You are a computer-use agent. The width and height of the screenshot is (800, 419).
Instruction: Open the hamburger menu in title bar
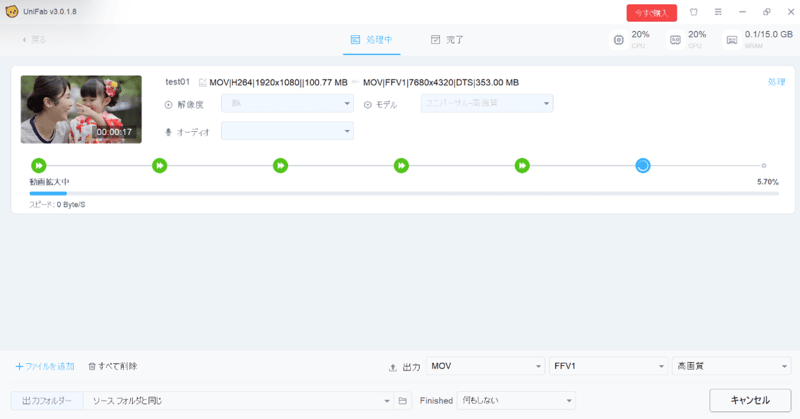click(x=718, y=12)
